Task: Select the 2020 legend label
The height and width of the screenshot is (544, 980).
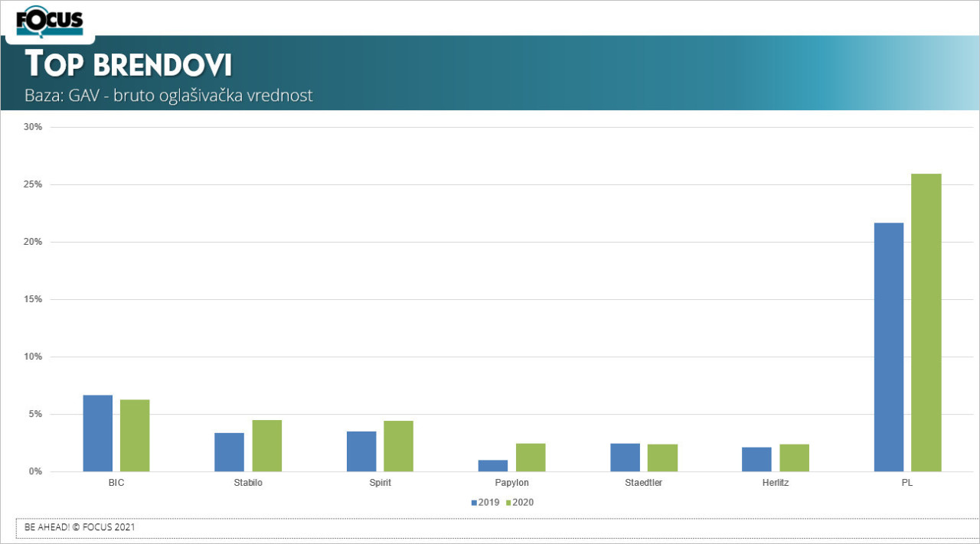Action: [x=524, y=503]
